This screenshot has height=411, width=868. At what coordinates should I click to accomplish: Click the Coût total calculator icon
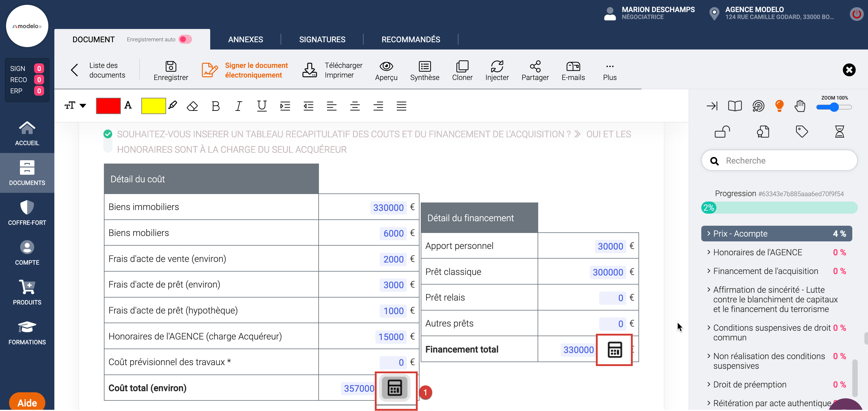click(394, 387)
